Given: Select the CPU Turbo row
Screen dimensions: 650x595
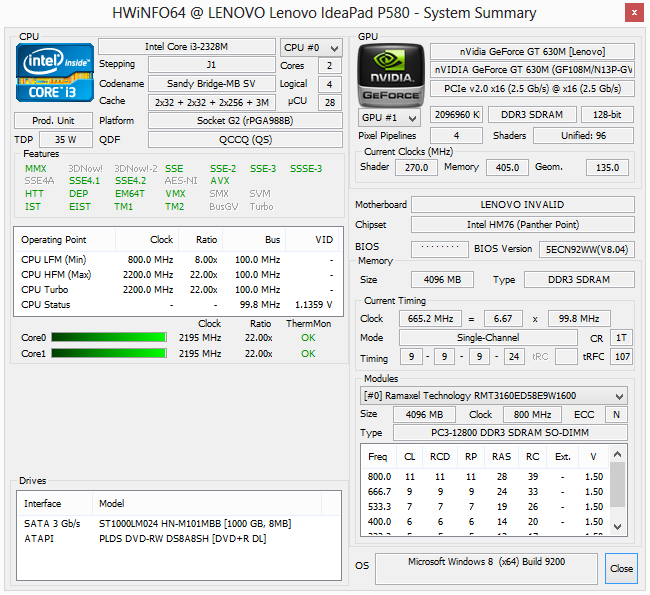Looking at the screenshot, I should 177,289.
